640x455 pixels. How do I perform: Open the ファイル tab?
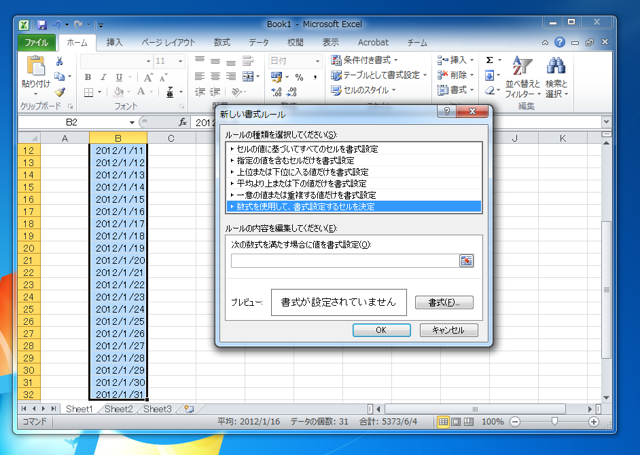pos(37,42)
